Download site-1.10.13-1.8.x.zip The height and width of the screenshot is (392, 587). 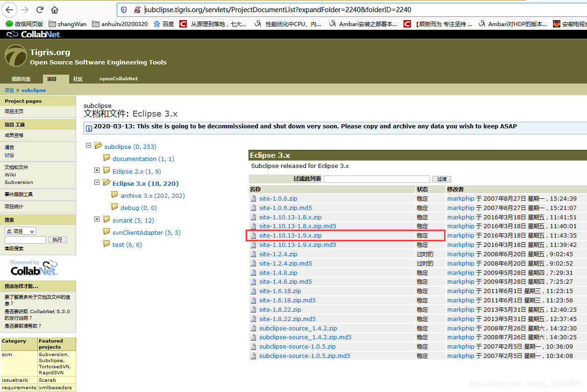coord(290,217)
